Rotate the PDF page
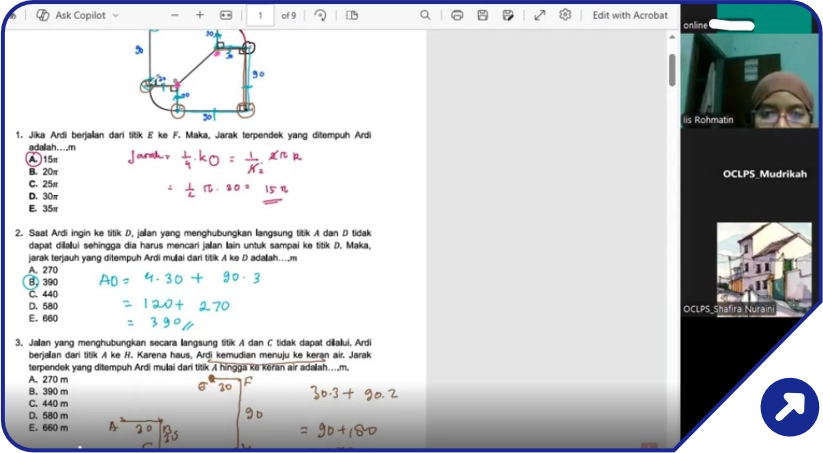 (x=321, y=15)
